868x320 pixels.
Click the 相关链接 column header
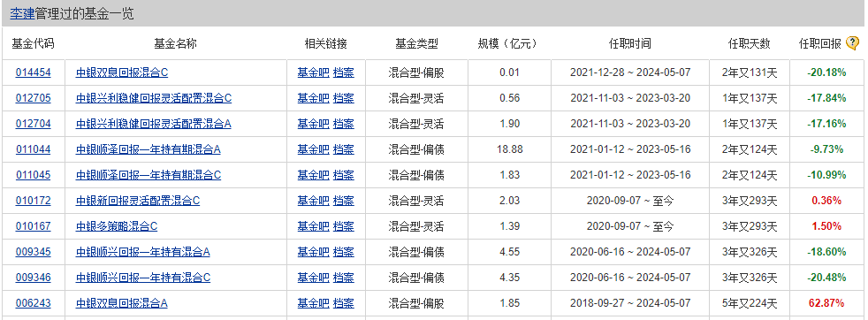coord(325,43)
